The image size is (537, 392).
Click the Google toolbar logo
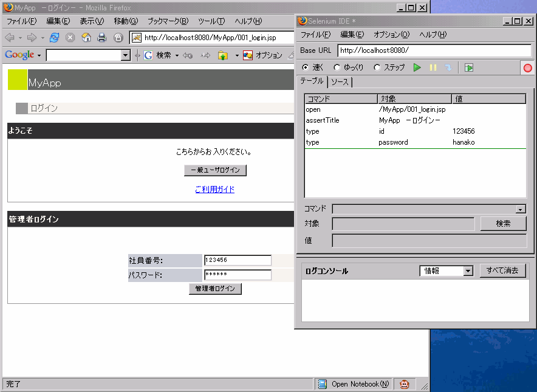click(x=19, y=55)
